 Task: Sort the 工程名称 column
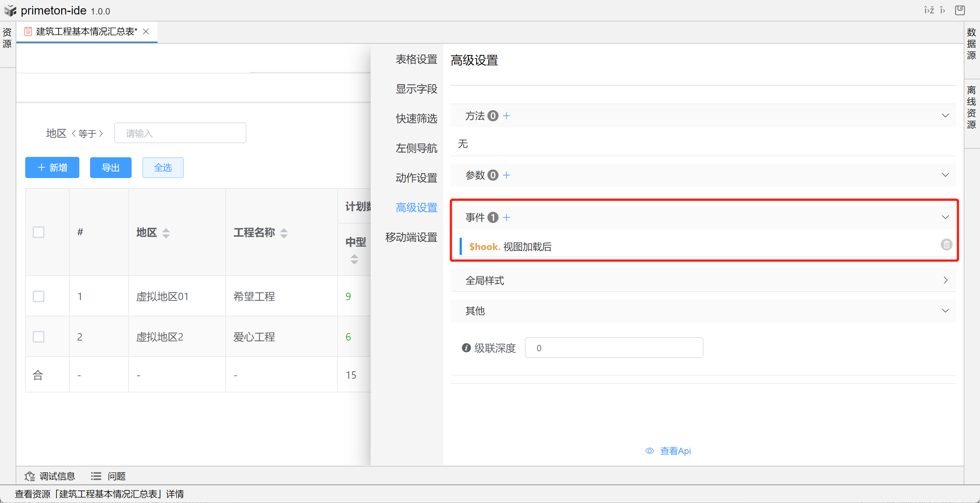[x=284, y=233]
